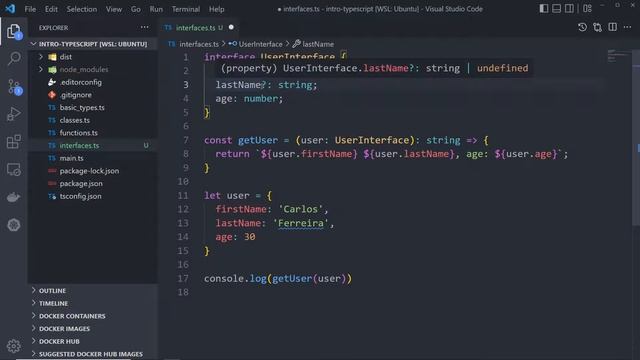Open the File menu
The width and height of the screenshot is (640, 360).
[x=30, y=9]
